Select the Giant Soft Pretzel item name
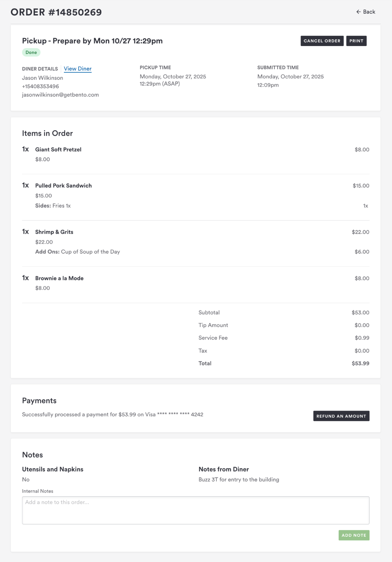The width and height of the screenshot is (392, 562). point(58,150)
